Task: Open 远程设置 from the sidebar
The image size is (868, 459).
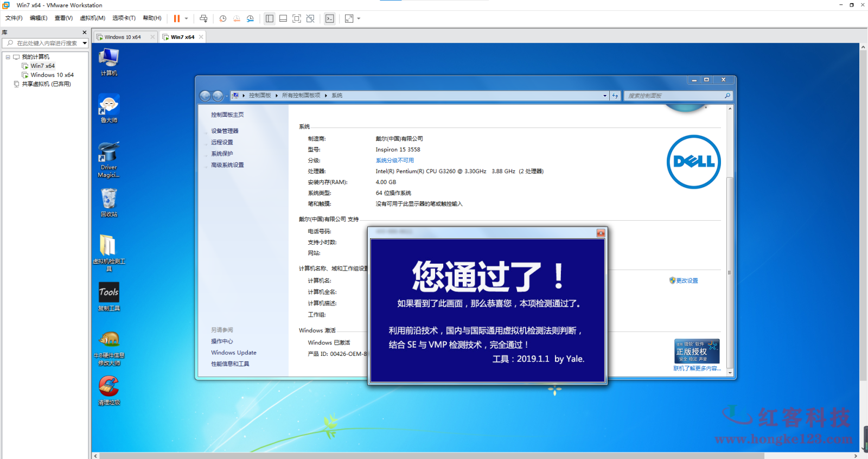Action: [x=222, y=142]
